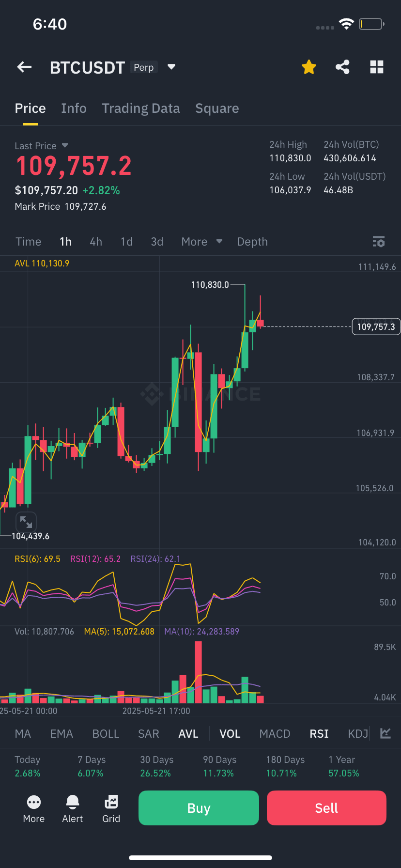Open the Last Price dropdown

(x=65, y=145)
